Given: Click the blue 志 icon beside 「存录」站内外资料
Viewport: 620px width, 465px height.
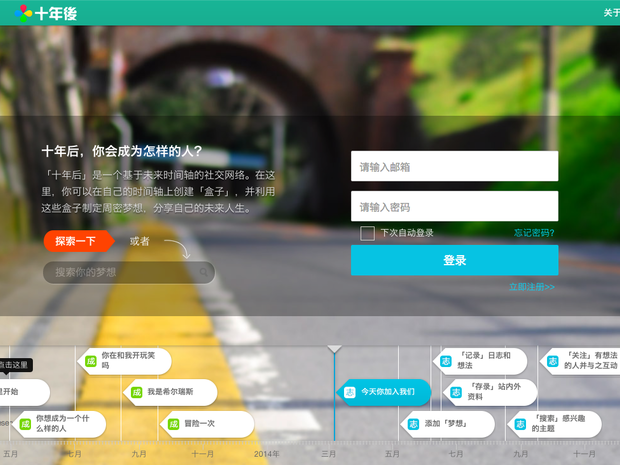Looking at the screenshot, I should 456,391.
